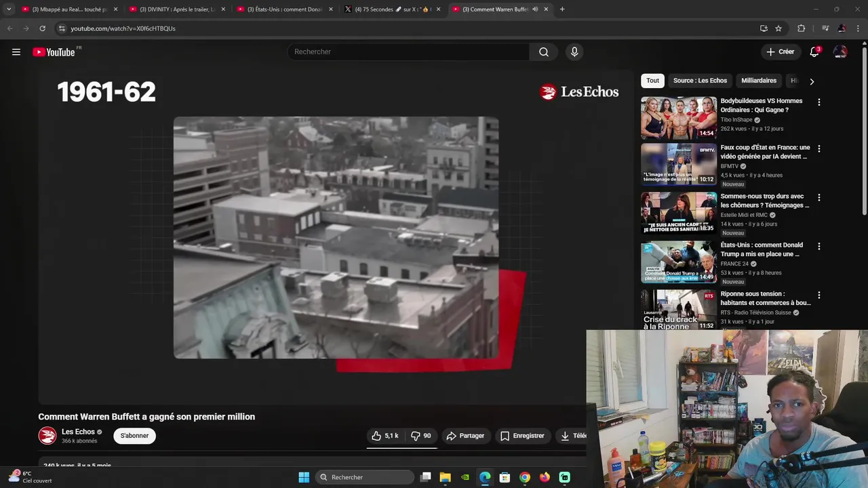Activate voice search microphone
The image size is (868, 488).
click(x=574, y=52)
